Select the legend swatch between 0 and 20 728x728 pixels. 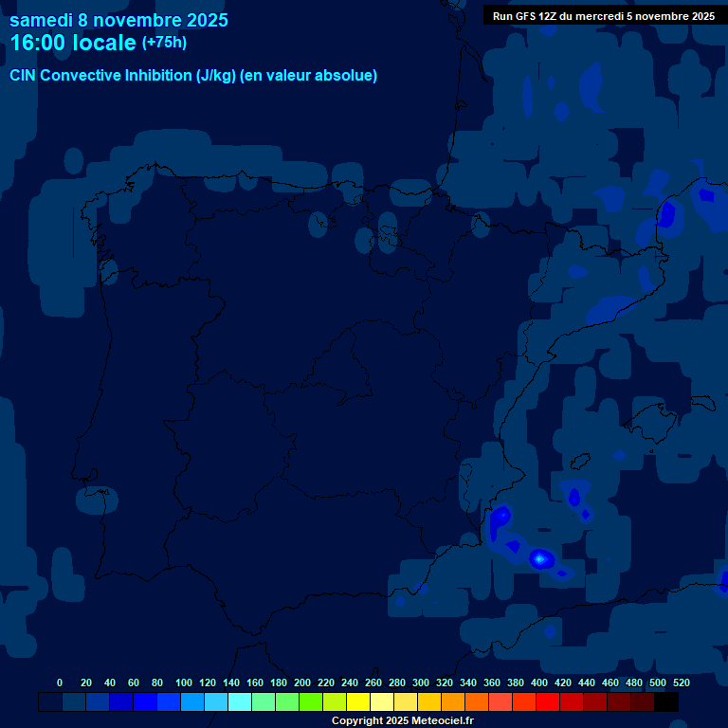click(74, 701)
